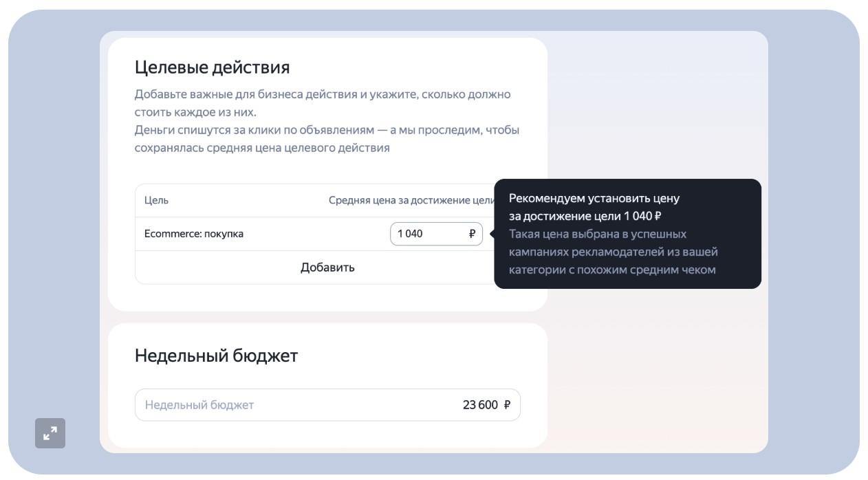Click the Недельный бюджет section heading

(216, 356)
